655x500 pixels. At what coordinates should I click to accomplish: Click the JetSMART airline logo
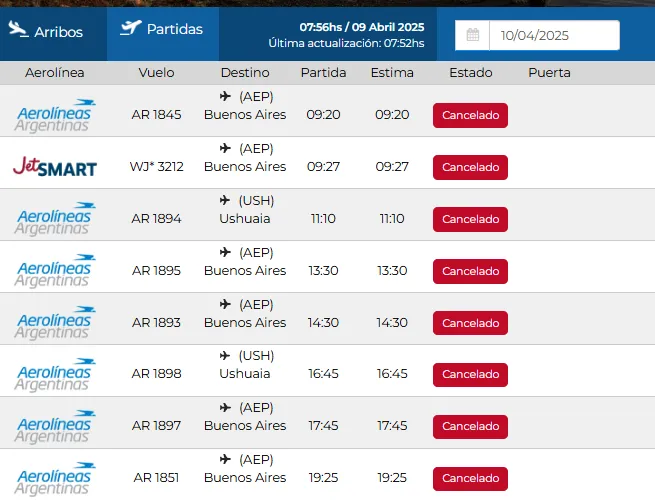[x=55, y=167]
